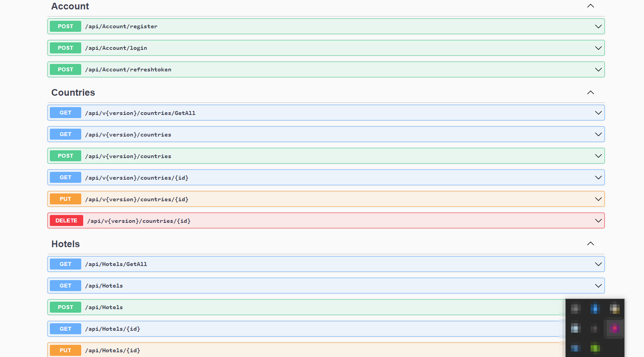This screenshot has width=644, height=357.
Task: Click the red DELETE method badge
Action: coord(66,220)
